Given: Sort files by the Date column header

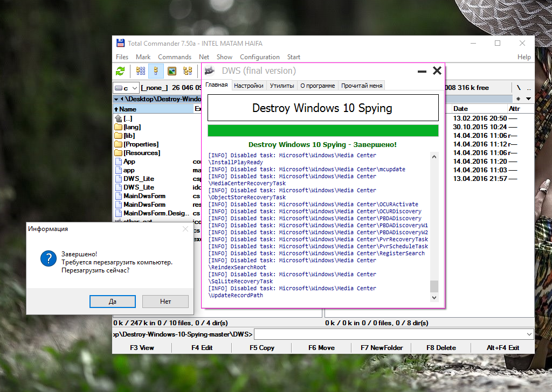Looking at the screenshot, I should (x=461, y=109).
